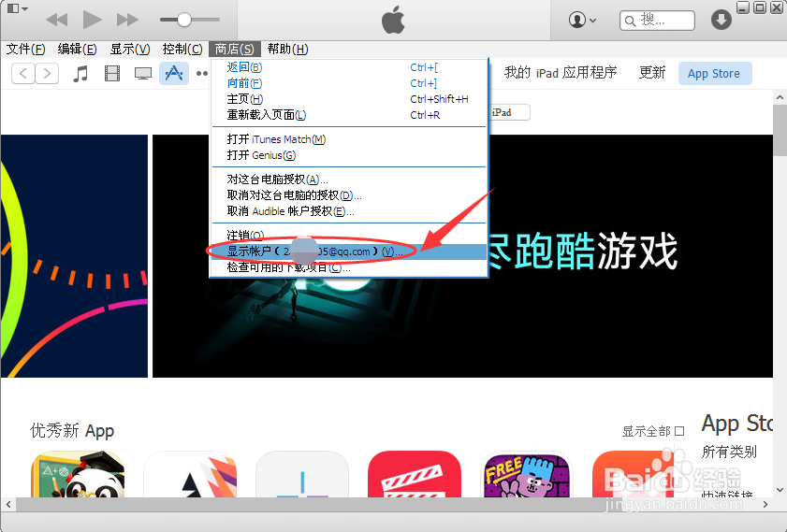Switch to the Music library icon

80,74
